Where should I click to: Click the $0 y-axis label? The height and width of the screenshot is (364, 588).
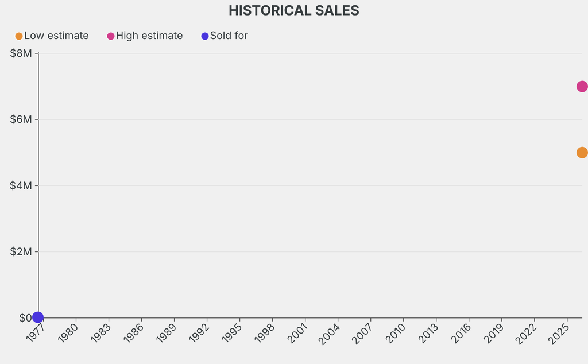pos(25,317)
